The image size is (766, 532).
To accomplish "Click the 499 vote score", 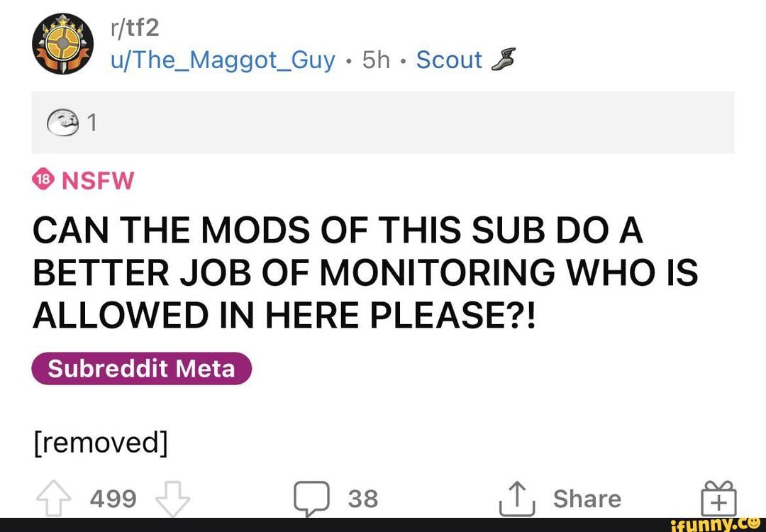I will 113,499.
